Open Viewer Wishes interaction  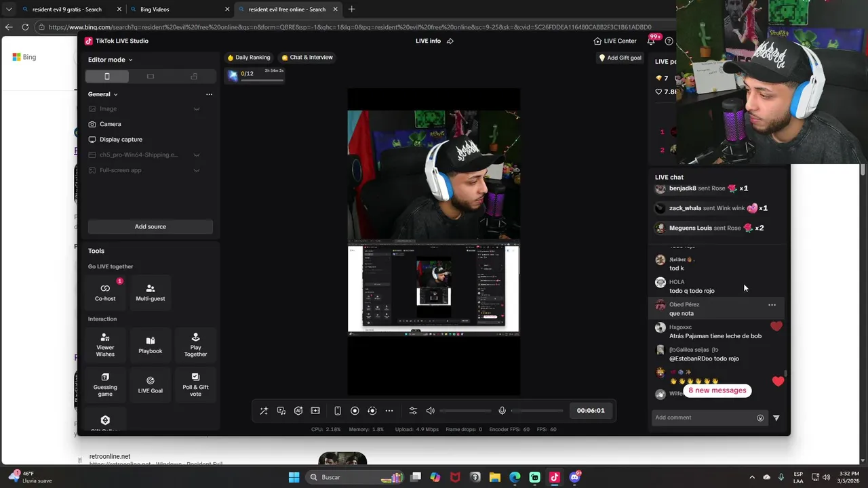[105, 345]
